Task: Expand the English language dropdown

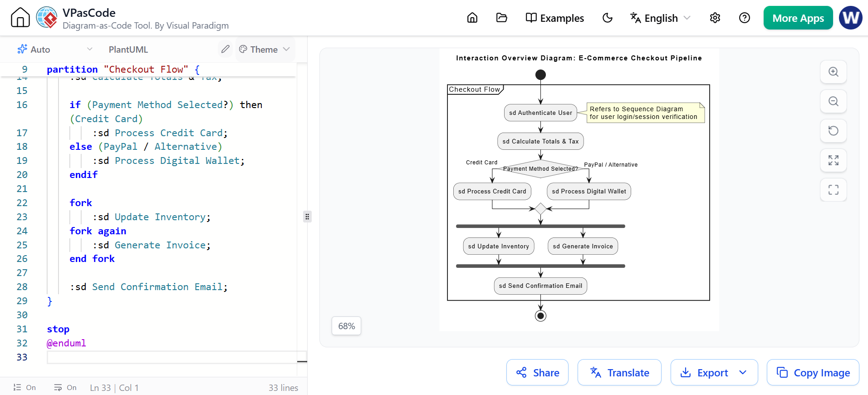Action: (660, 18)
